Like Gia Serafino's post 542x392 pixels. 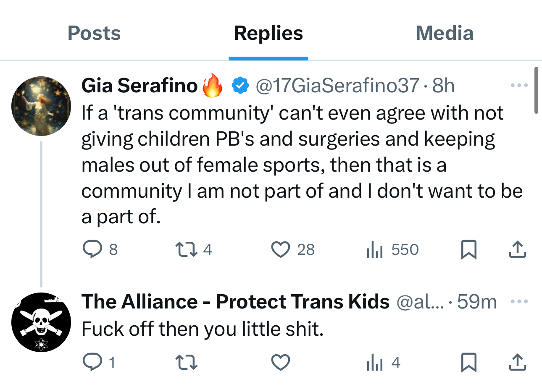(280, 249)
